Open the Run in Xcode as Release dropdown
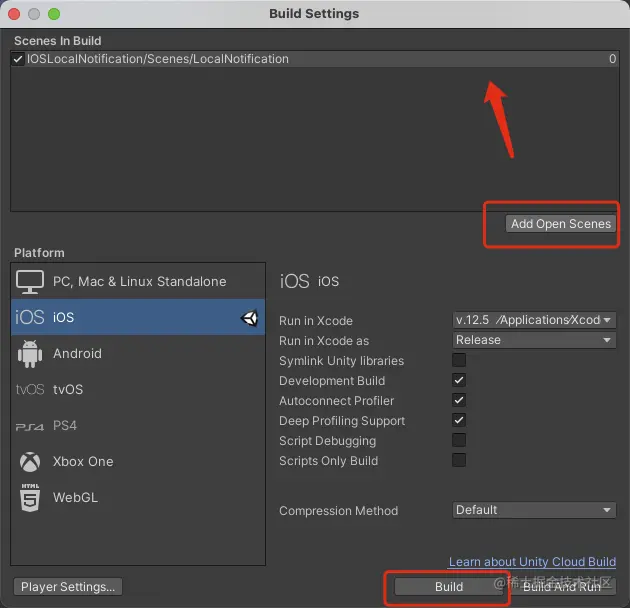 tap(534, 340)
